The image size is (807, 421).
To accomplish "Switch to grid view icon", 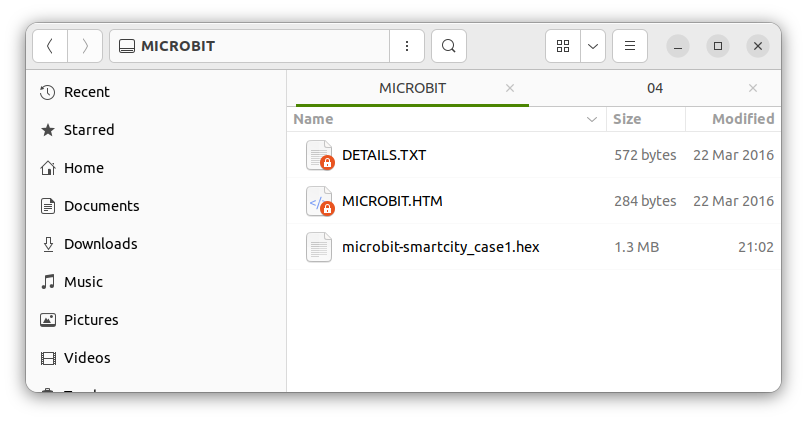I will coord(563,46).
